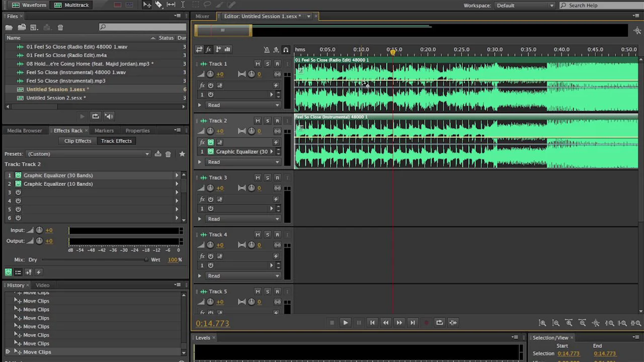The width and height of the screenshot is (644, 362).
Task: Select the Razor tool in the top toolbar
Action: [x=159, y=5]
